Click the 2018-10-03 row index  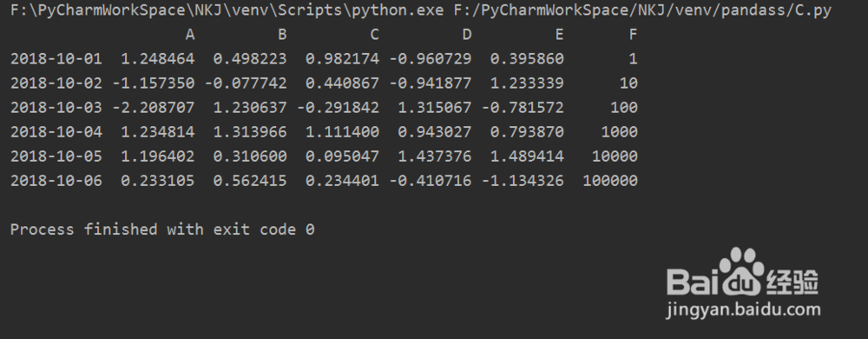tap(56, 108)
